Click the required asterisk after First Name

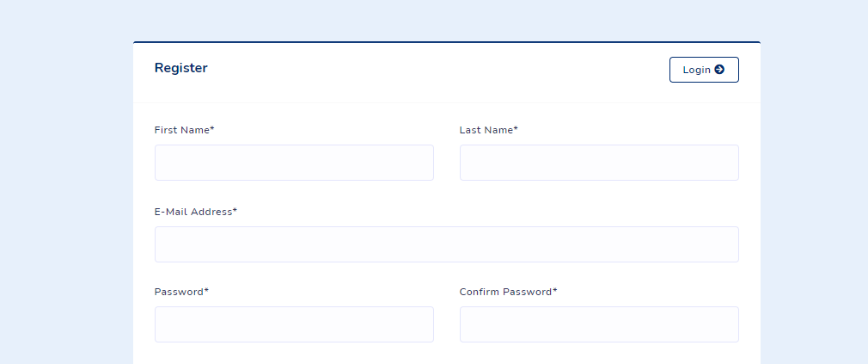point(212,128)
